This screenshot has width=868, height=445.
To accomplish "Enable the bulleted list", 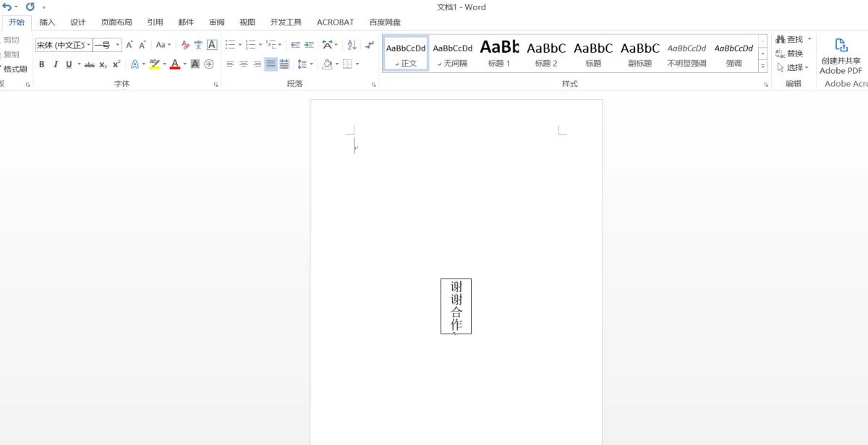I will (230, 45).
